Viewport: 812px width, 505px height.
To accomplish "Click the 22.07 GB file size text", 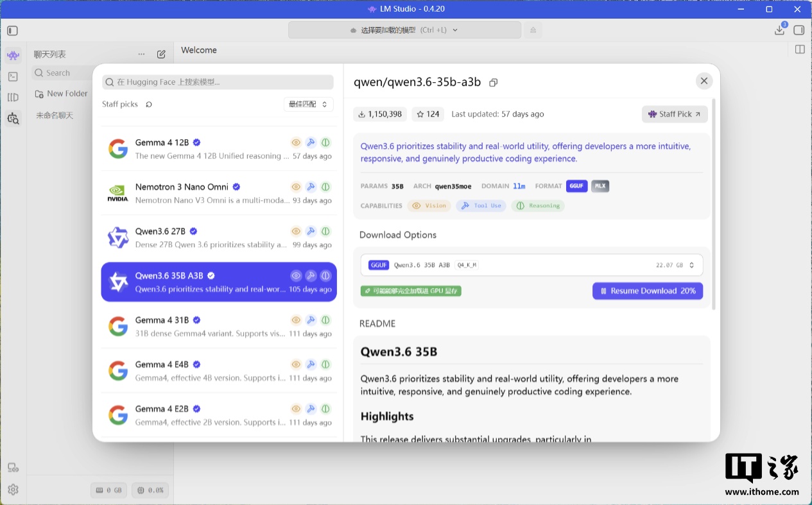I will click(669, 265).
